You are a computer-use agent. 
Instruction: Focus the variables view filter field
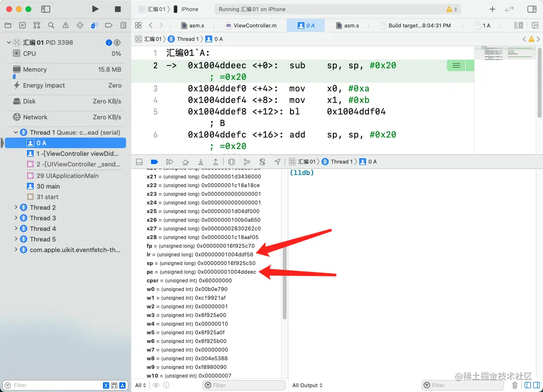[244, 385]
